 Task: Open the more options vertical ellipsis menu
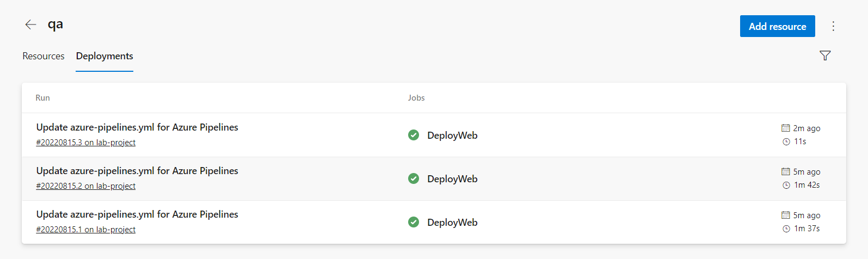coord(833,26)
